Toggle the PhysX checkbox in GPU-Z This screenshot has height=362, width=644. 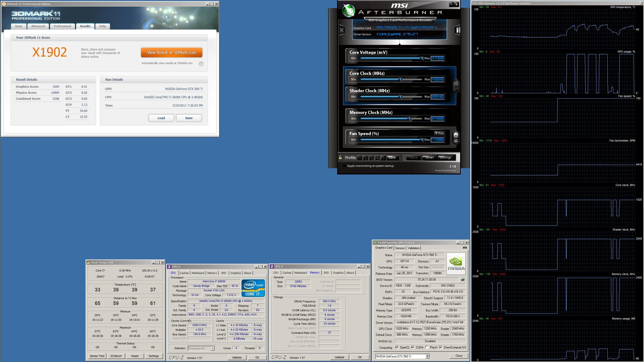pyautogui.click(x=427, y=347)
